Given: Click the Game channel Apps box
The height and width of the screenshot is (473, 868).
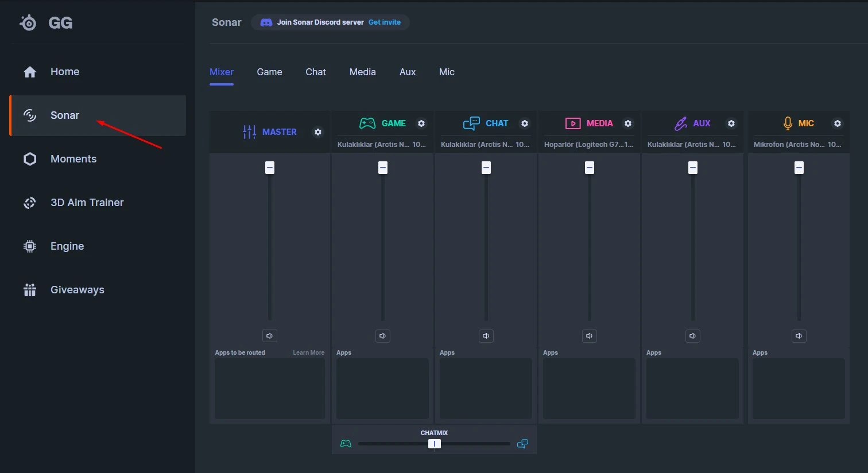Looking at the screenshot, I should [x=382, y=389].
